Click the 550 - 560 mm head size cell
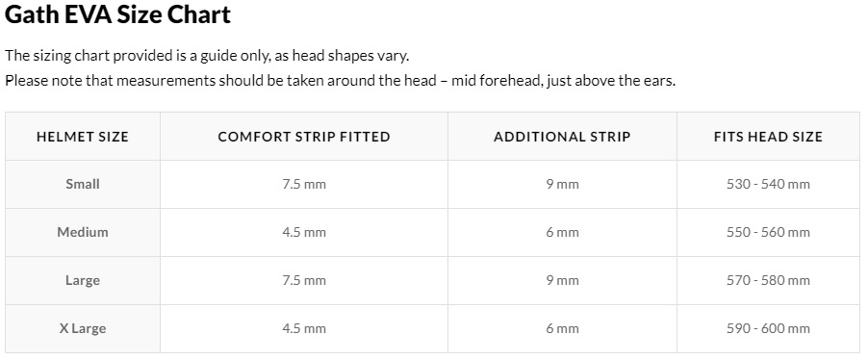868x360 pixels. click(x=768, y=233)
